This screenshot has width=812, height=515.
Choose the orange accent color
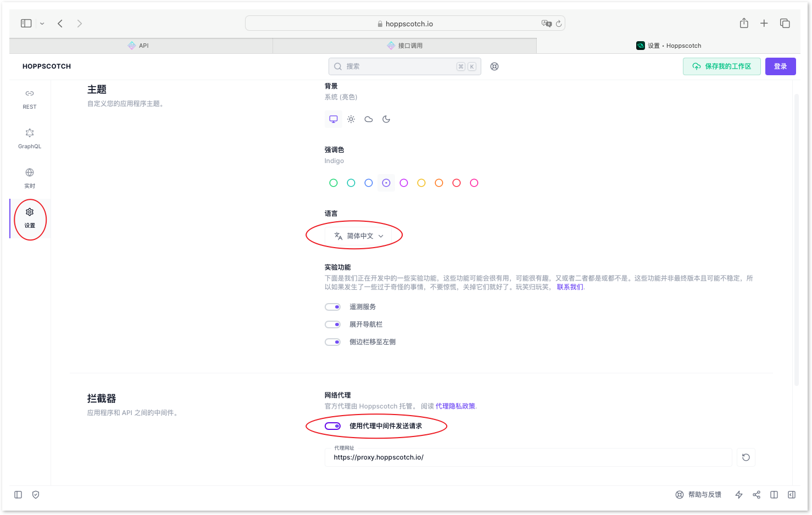[x=439, y=183]
